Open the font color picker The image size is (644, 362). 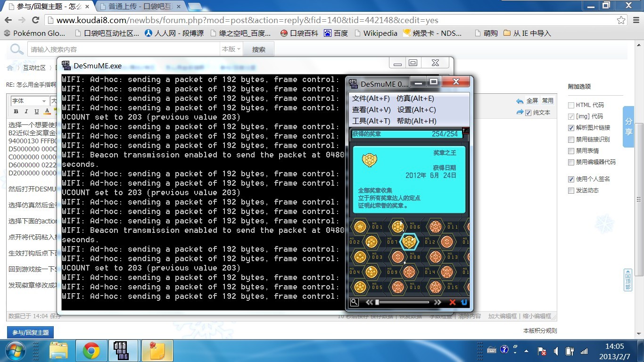[47, 112]
